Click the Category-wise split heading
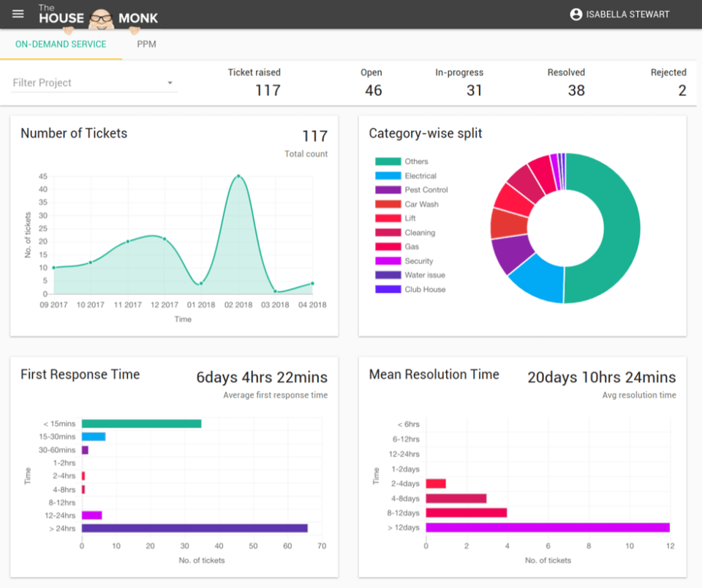The width and height of the screenshot is (702, 588). [426, 133]
